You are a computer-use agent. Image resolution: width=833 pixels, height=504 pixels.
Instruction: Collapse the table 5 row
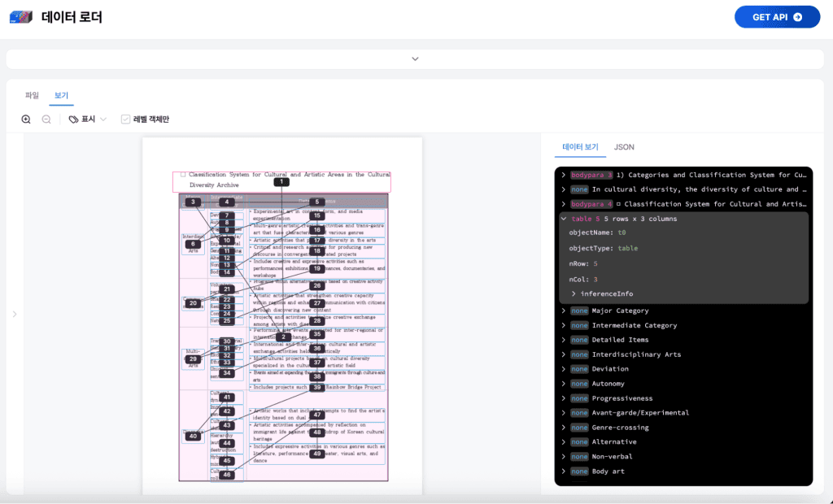pos(564,219)
